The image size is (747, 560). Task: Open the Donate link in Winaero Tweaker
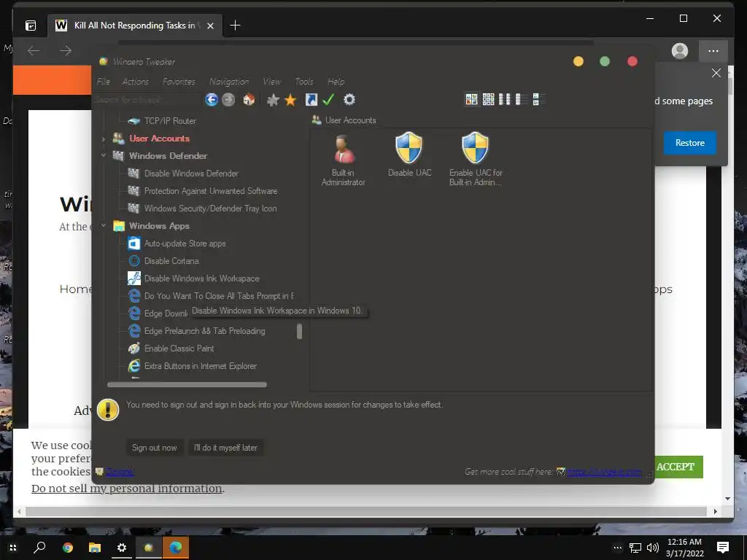click(x=119, y=472)
